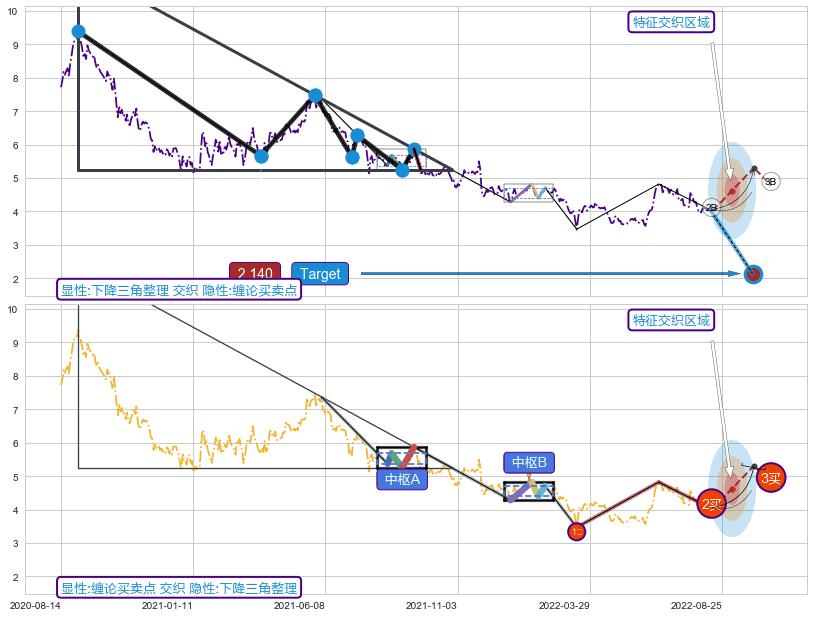This screenshot has height=617, width=813.
Task: Click the 中枢A label in lower chart
Action: (x=402, y=479)
